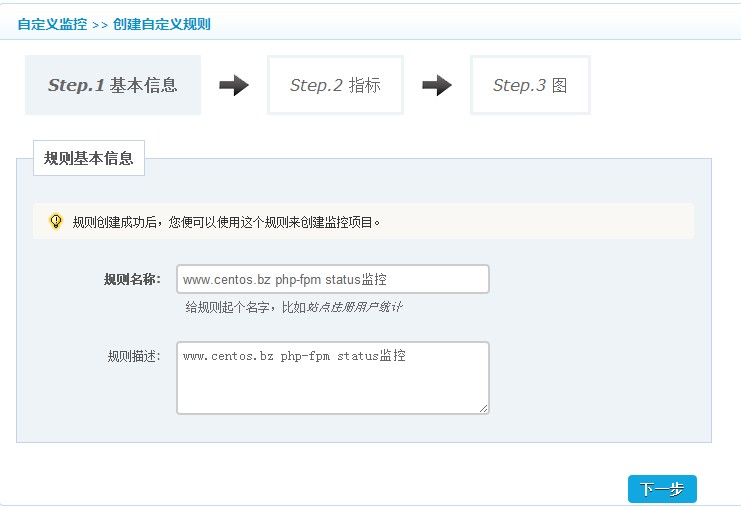Click the textarea resize grip handle
Viewport: 741px width, 509px height.
point(483,408)
